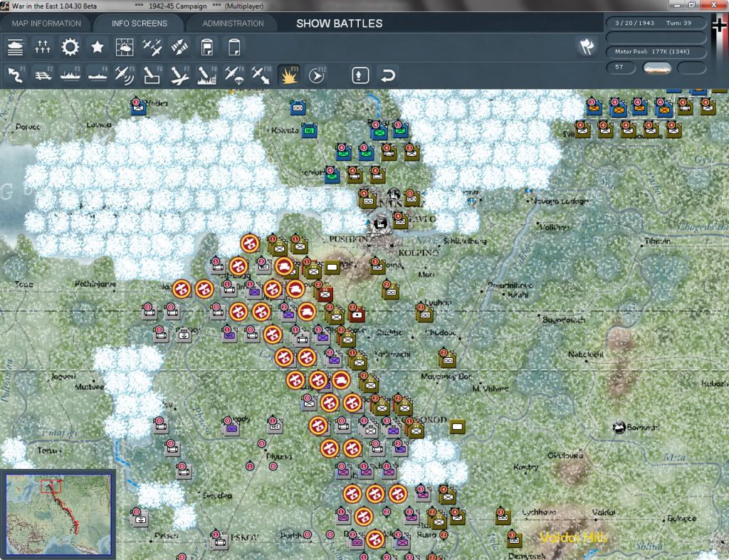Click the Okulovka town label

tap(565, 455)
